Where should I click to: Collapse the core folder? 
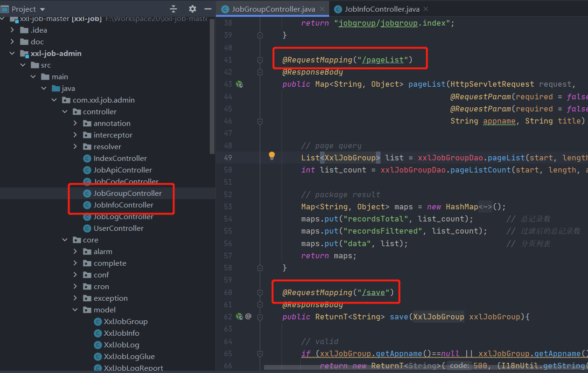[65, 240]
